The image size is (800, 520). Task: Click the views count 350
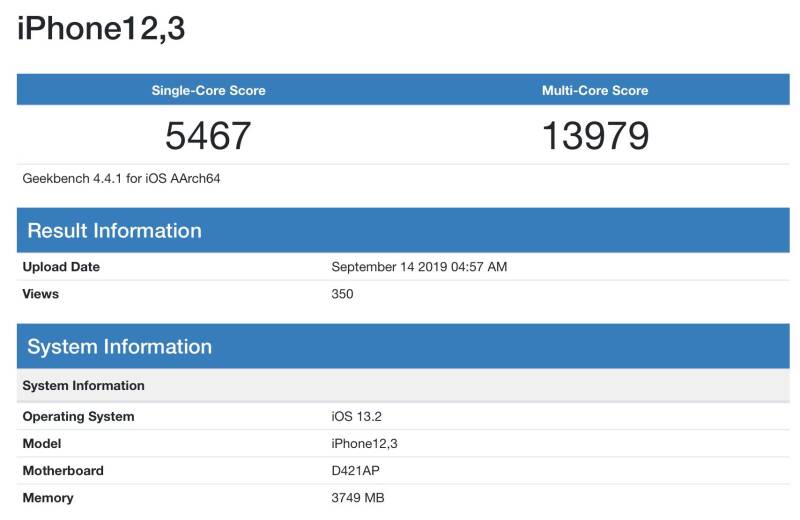[x=342, y=294]
